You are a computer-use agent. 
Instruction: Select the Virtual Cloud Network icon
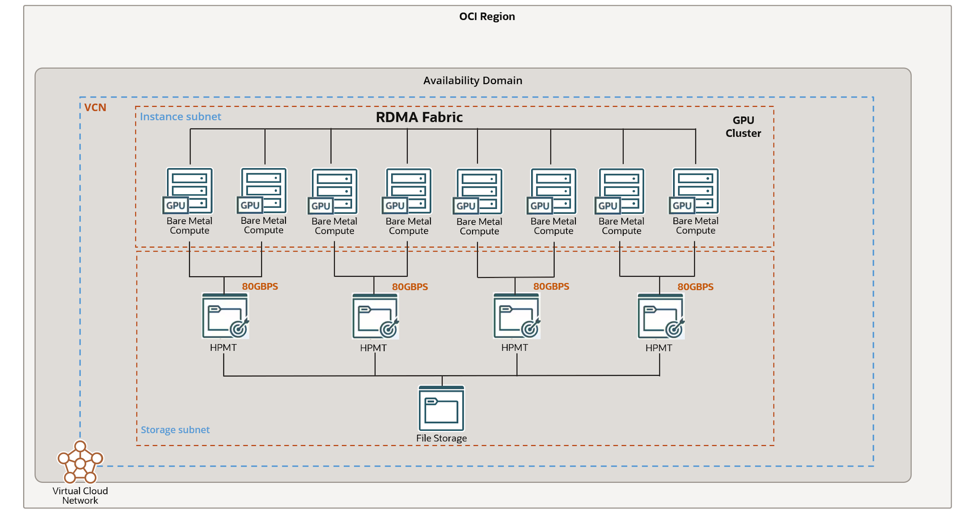(x=80, y=462)
